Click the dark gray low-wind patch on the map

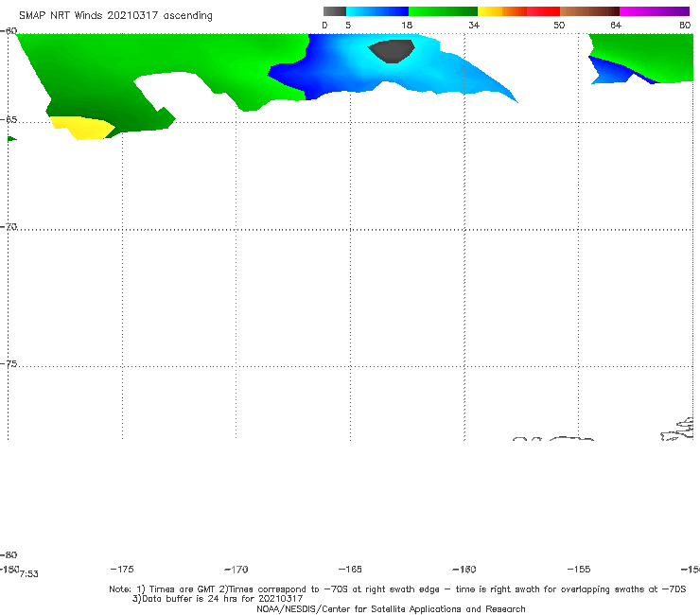coord(392,51)
